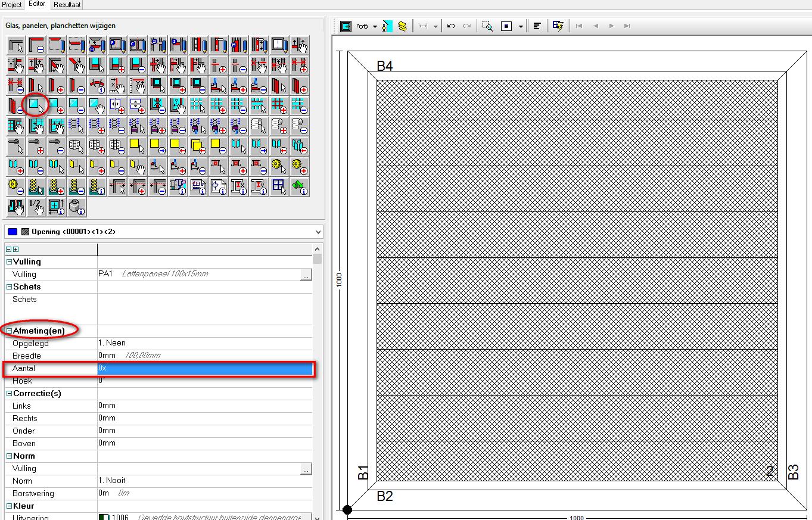Viewport: 812px width, 520px height.
Task: Collapse the Schets section
Action: (x=9, y=287)
